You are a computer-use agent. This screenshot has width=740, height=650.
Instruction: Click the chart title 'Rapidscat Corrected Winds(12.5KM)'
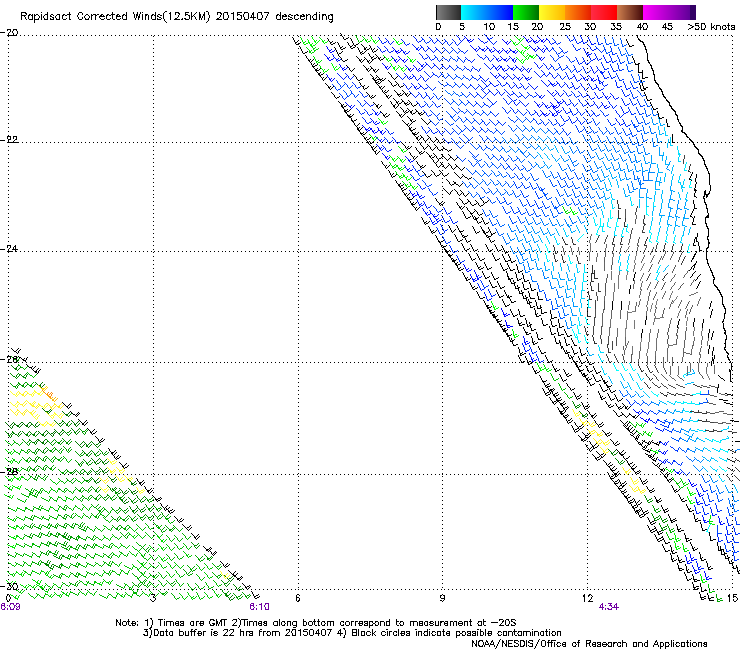[x=115, y=17]
